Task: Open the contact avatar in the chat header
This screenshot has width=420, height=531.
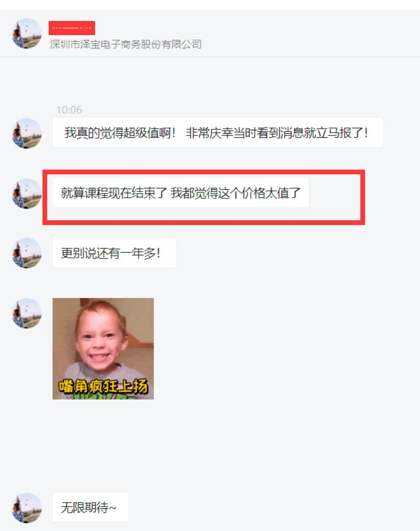Action: (x=27, y=33)
